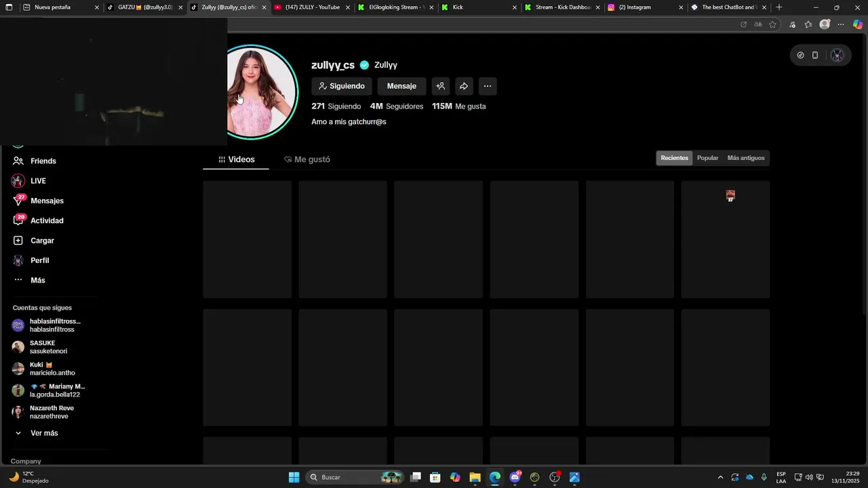The height and width of the screenshot is (488, 868).
Task: Open a new browser tab
Action: pyautogui.click(x=779, y=7)
